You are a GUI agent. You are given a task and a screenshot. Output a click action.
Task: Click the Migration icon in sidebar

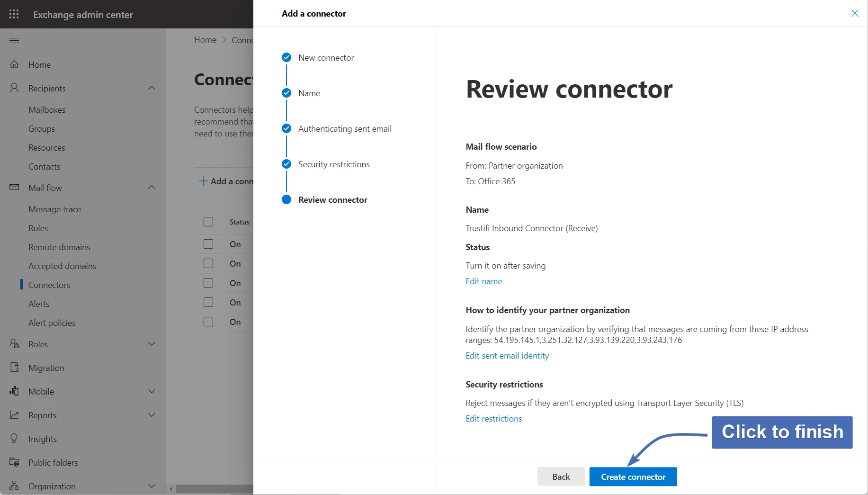(x=14, y=368)
